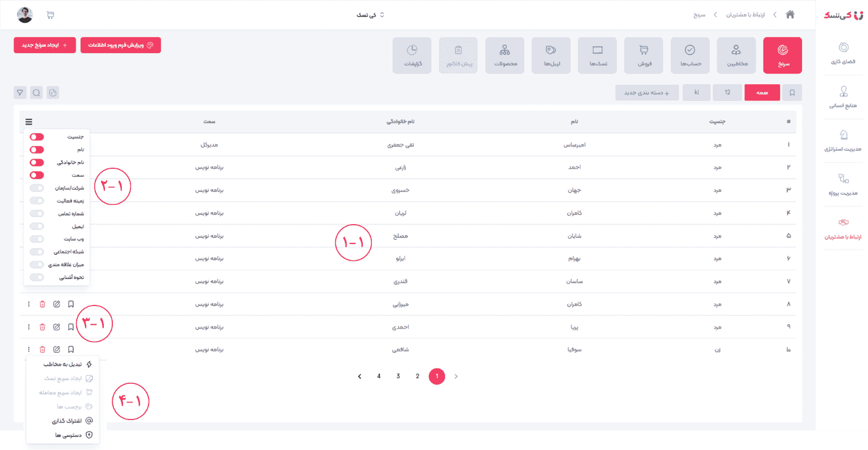Open three-dot more menu for row 8

tap(29, 304)
